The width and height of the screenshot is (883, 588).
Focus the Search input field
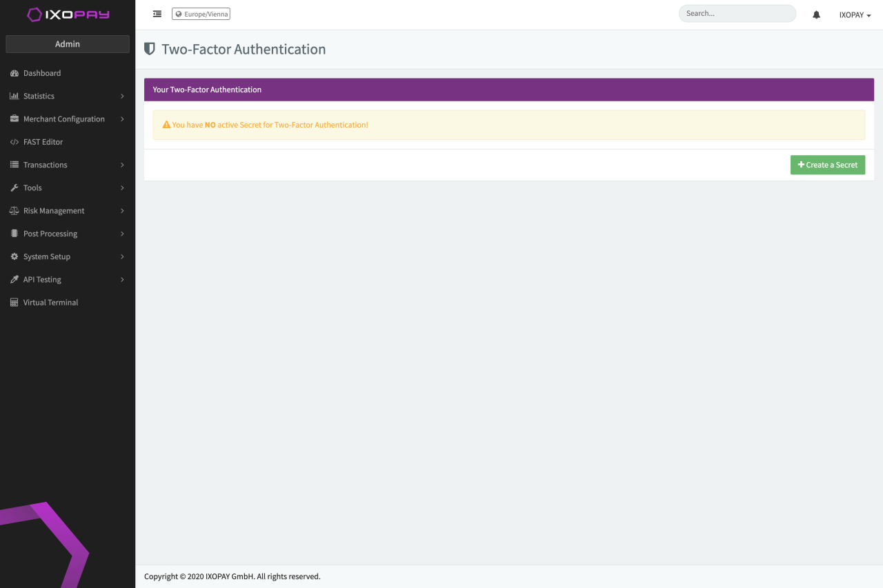737,14
